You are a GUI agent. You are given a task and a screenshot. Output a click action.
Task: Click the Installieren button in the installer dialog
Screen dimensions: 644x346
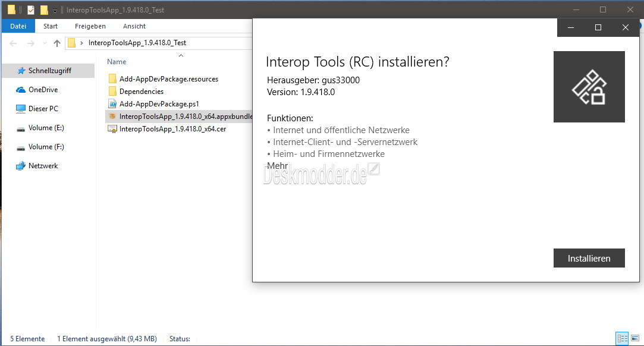coord(589,258)
